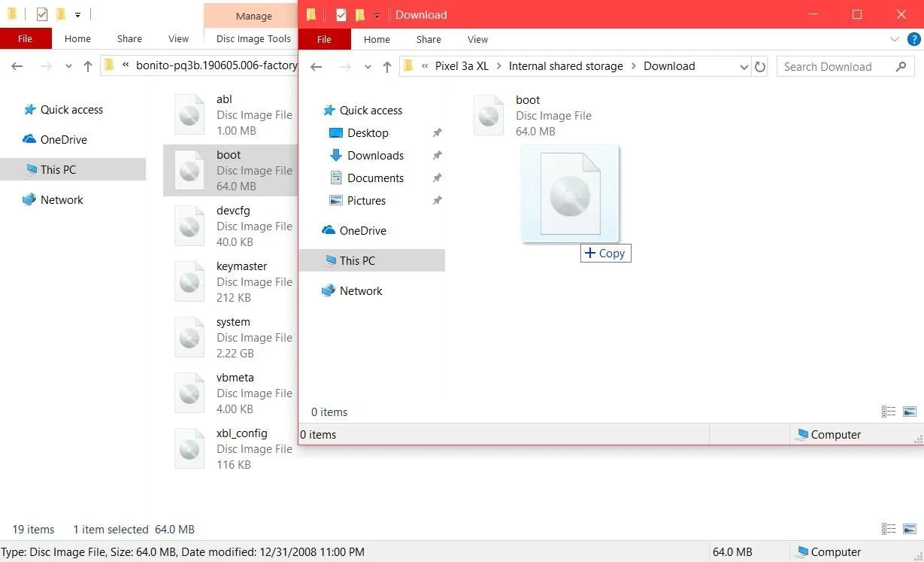The height and width of the screenshot is (562, 924).
Task: Select This PC in Download window sidebar
Action: [x=372, y=260]
